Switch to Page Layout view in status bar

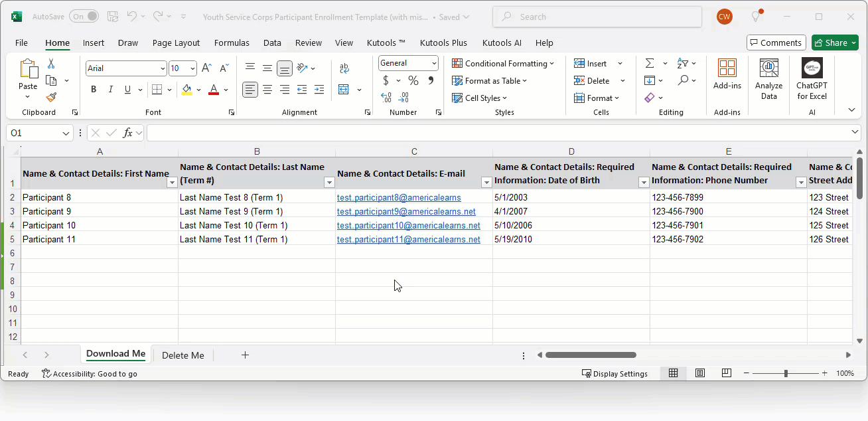tap(699, 373)
